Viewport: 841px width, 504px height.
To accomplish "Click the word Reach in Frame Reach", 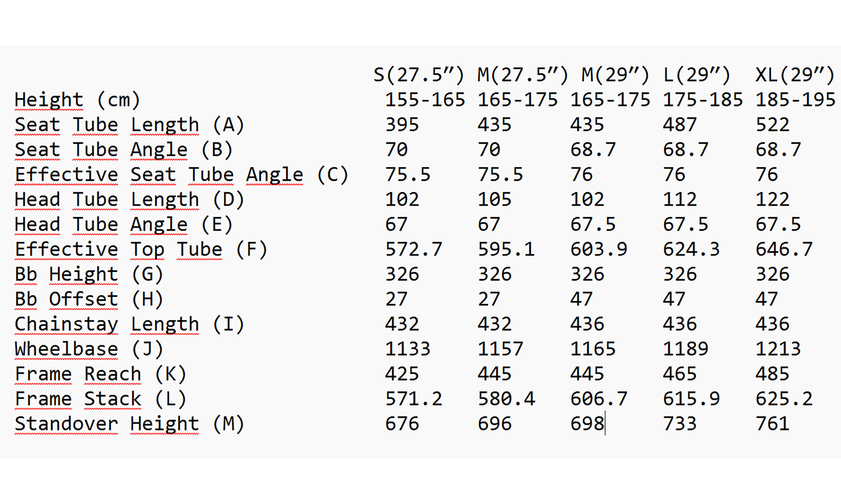I will (x=113, y=374).
